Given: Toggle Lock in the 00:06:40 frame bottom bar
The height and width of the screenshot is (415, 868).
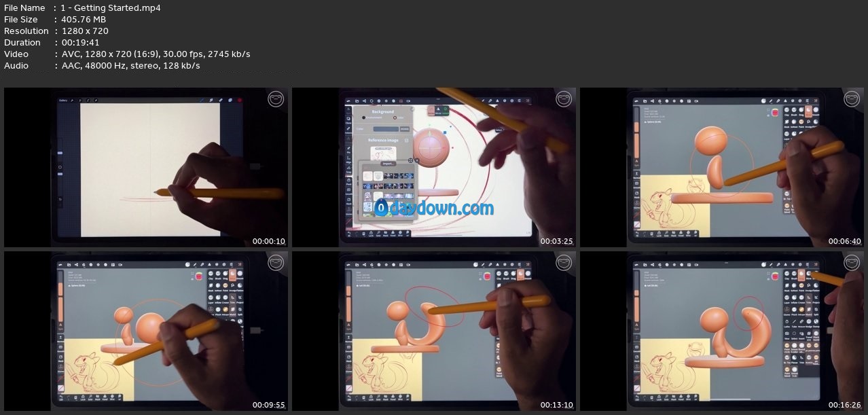Looking at the screenshot, I should pyautogui.click(x=659, y=235).
